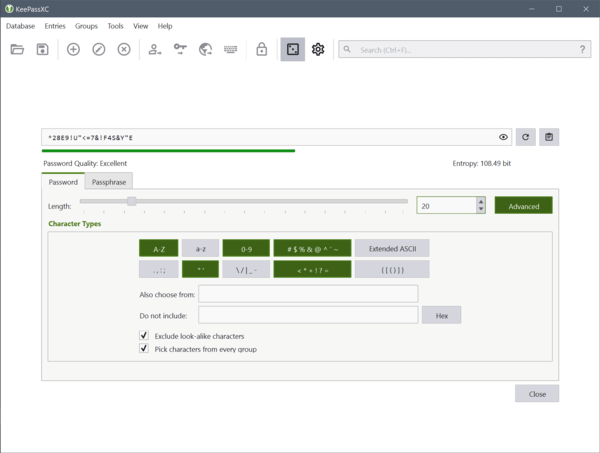Open the Entries menu

[x=55, y=26]
